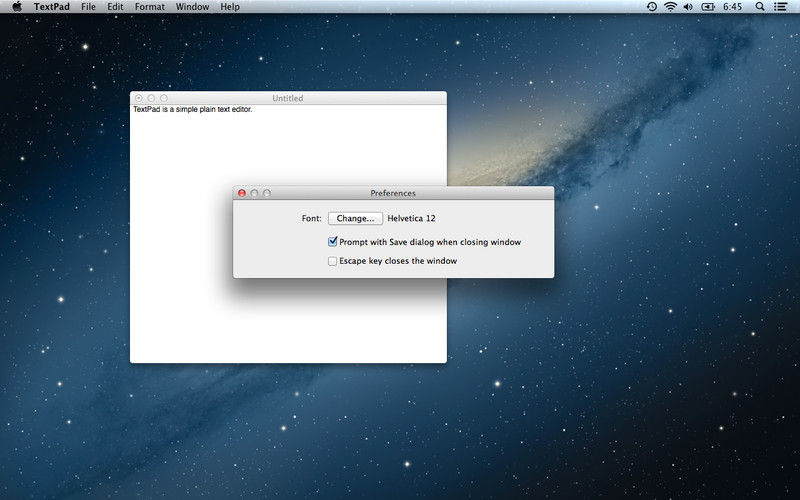Click the Preferences title bar

click(393, 193)
